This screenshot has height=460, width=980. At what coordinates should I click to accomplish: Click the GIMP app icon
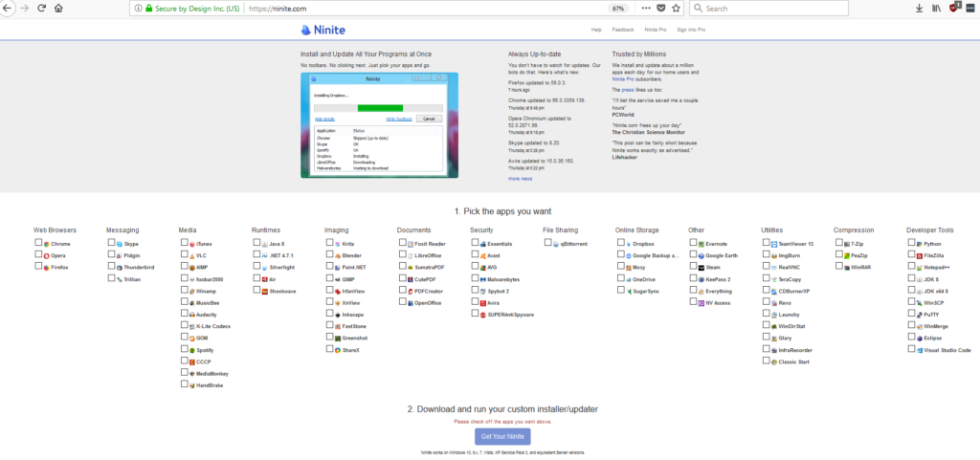338,279
